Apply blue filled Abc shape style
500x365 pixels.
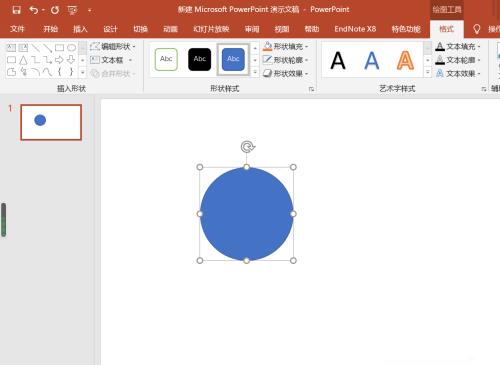(233, 59)
